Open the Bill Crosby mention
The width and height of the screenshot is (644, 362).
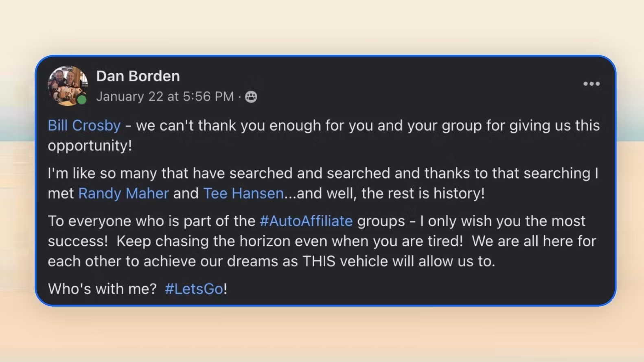tap(84, 125)
